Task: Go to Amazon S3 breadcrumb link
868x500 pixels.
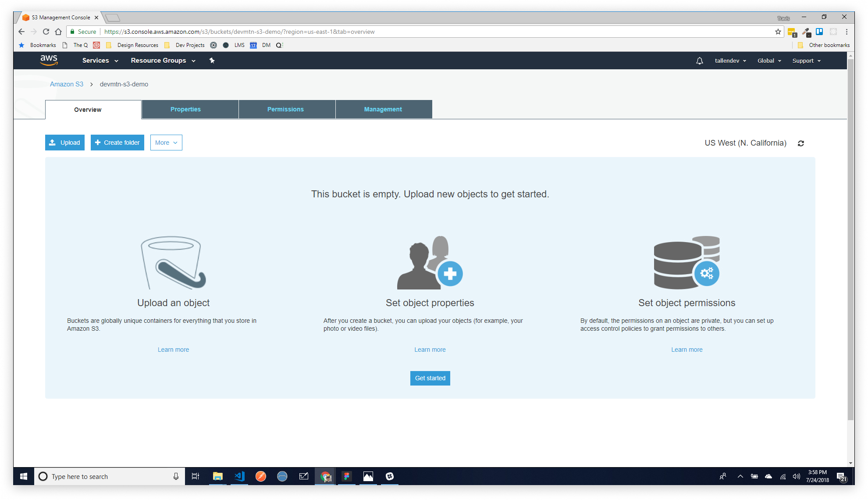Action: point(67,84)
